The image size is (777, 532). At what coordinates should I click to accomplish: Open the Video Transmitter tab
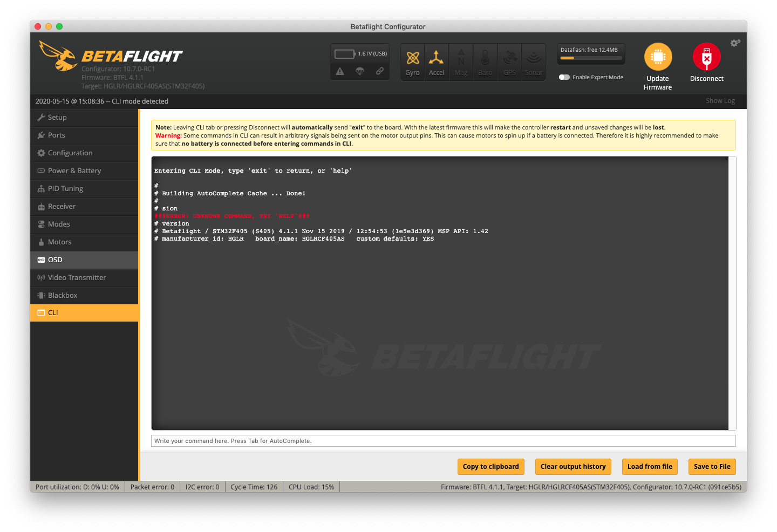click(84, 277)
